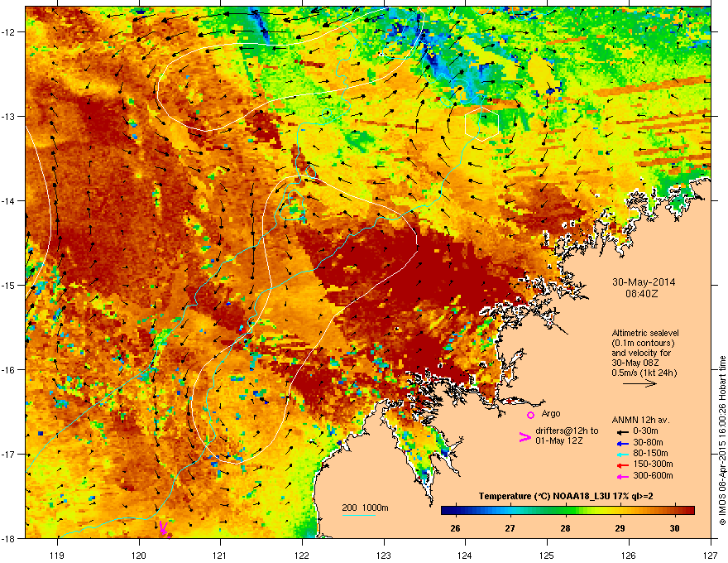Image resolution: width=728 pixels, height=563 pixels.
Task: Click the 0.5m/s velocity scale arrow
Action: pos(639,383)
